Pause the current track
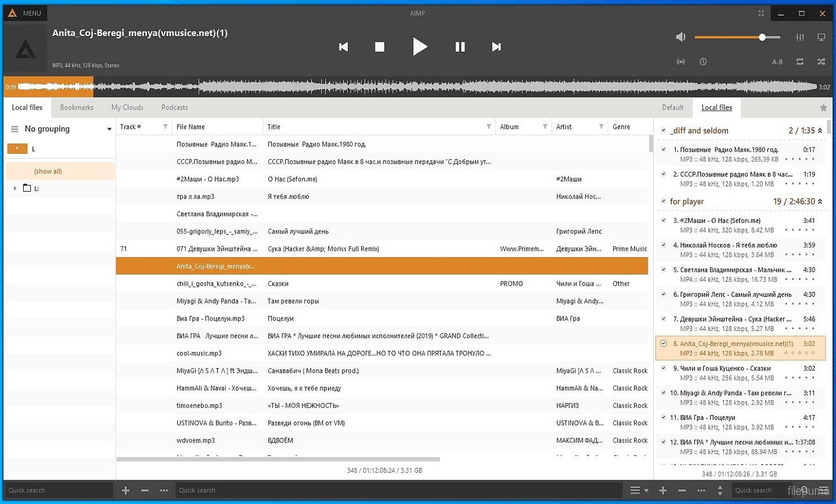This screenshot has width=836, height=504. click(x=460, y=47)
